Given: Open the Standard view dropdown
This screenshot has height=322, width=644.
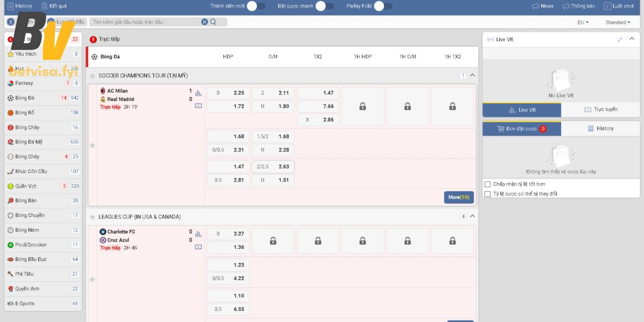Looking at the screenshot, I should point(618,22).
